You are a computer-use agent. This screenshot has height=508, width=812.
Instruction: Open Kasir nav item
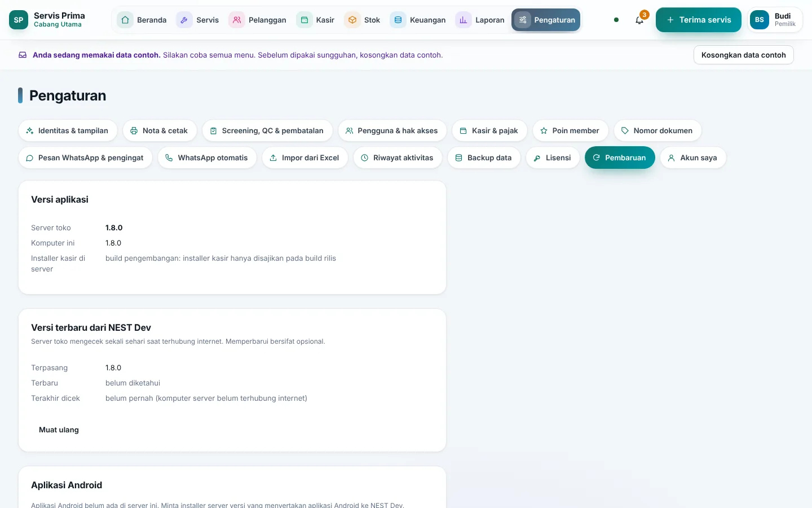pyautogui.click(x=316, y=20)
